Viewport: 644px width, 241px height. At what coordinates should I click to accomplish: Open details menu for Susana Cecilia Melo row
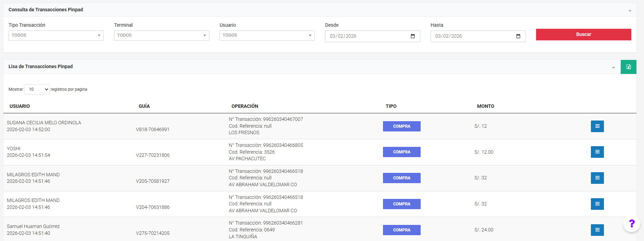pos(597,126)
